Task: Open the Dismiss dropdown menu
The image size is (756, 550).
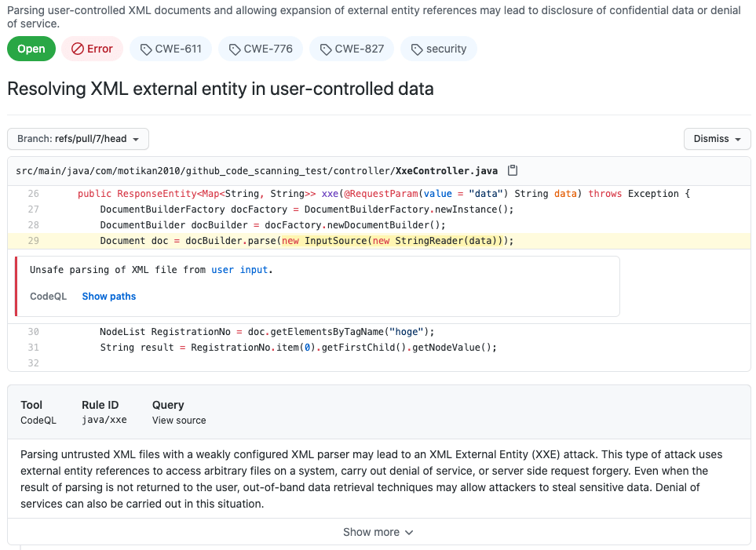Action: pyautogui.click(x=717, y=139)
